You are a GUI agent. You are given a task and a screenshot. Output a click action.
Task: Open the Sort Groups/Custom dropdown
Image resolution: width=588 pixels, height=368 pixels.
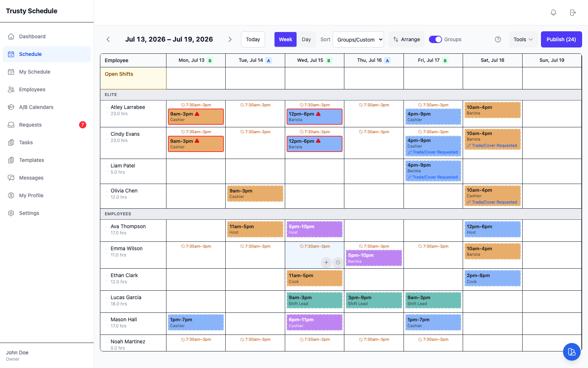[358, 39]
